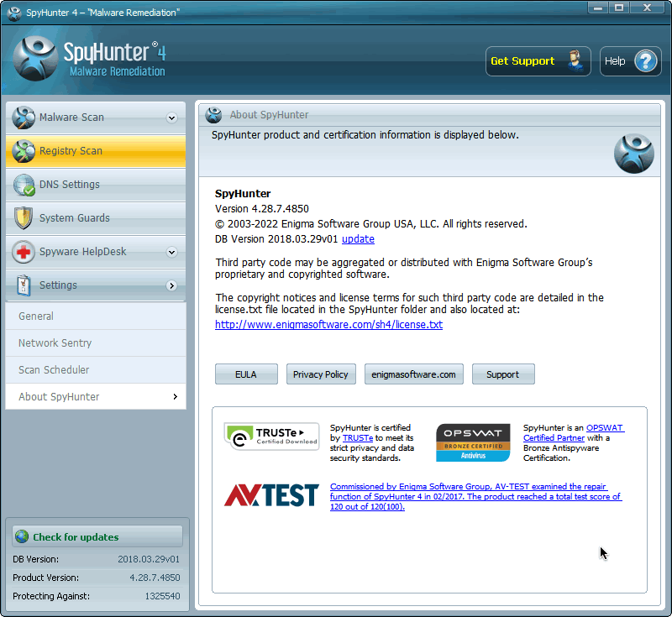Close the SpyHunter window
Image resolution: width=672 pixels, height=617 pixels.
click(x=648, y=8)
